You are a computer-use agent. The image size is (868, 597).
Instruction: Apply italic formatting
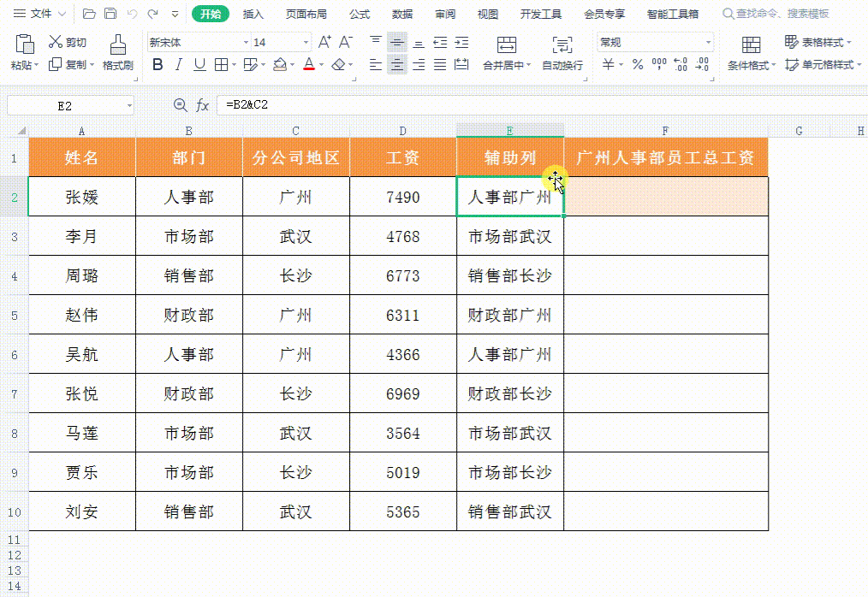tap(177, 64)
